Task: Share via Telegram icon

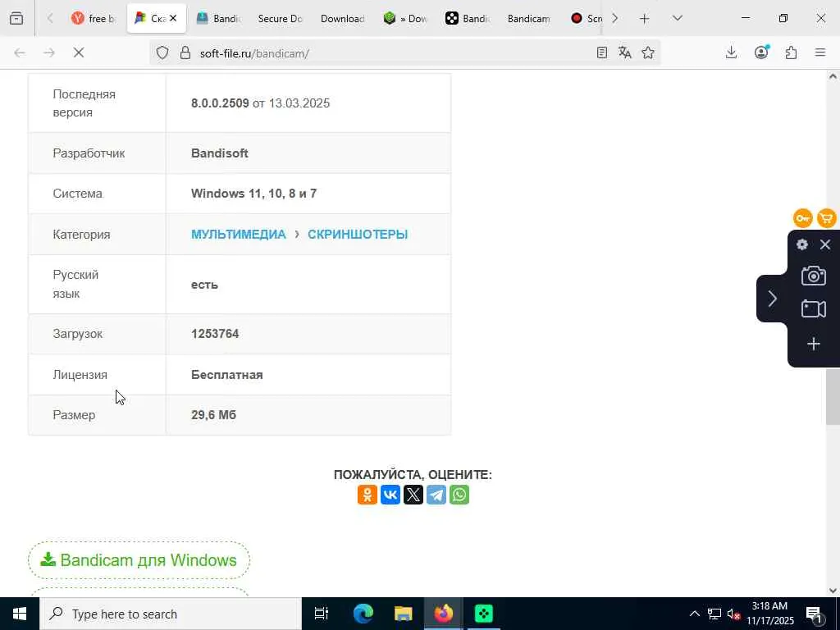Action: (436, 495)
